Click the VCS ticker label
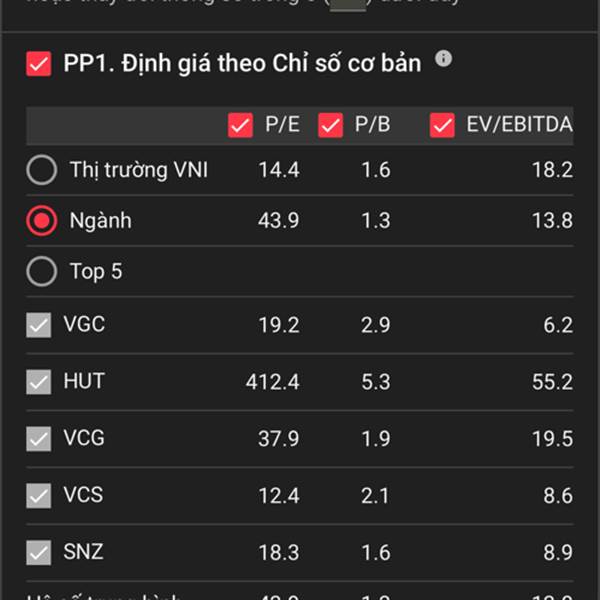 pos(83,495)
